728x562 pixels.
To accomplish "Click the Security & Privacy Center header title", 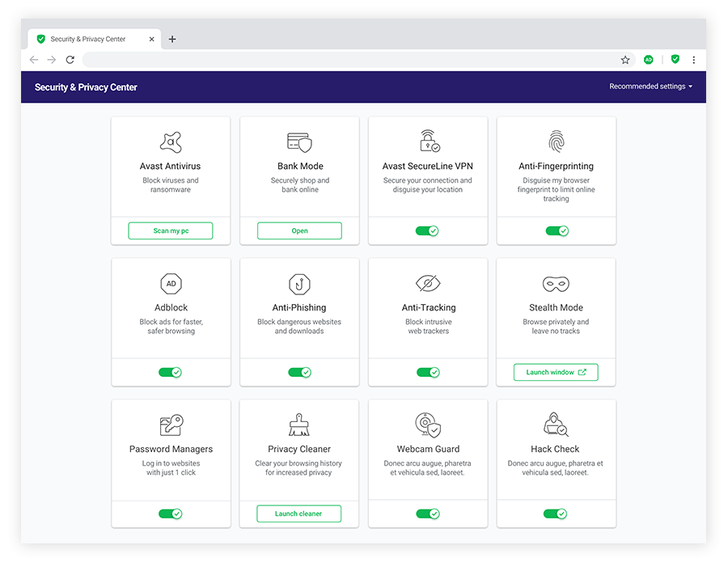I will coord(86,87).
